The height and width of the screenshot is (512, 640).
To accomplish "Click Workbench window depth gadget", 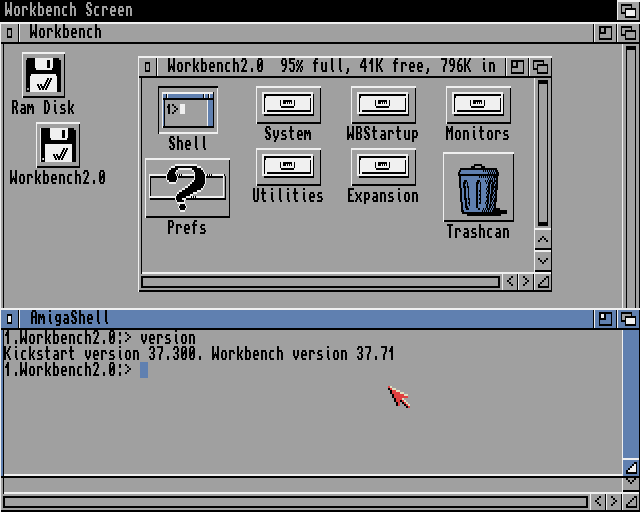I will click(628, 33).
